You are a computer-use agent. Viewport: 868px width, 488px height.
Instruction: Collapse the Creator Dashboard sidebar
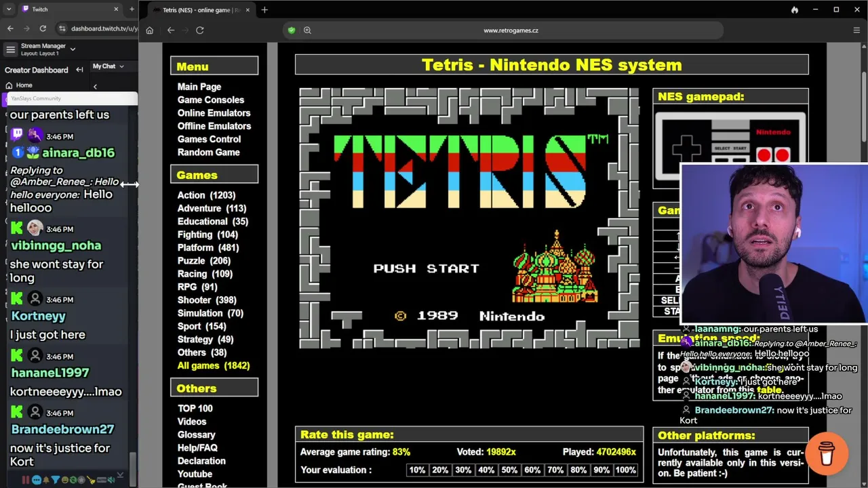pyautogui.click(x=79, y=70)
